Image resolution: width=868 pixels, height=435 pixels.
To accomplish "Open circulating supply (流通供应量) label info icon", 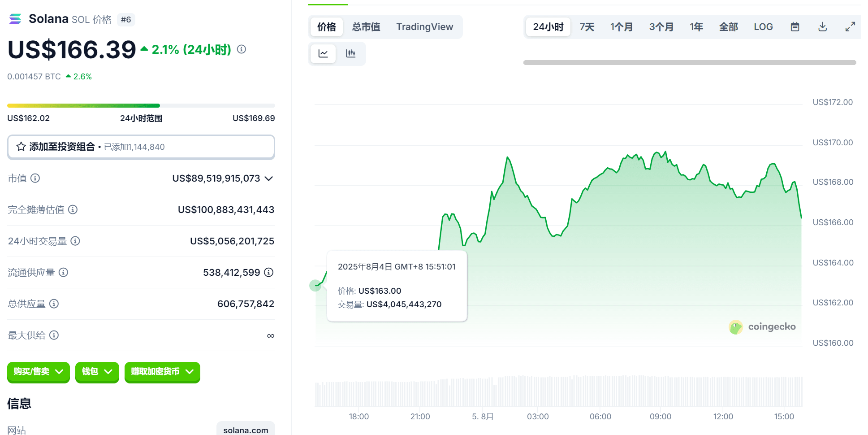I will (63, 272).
